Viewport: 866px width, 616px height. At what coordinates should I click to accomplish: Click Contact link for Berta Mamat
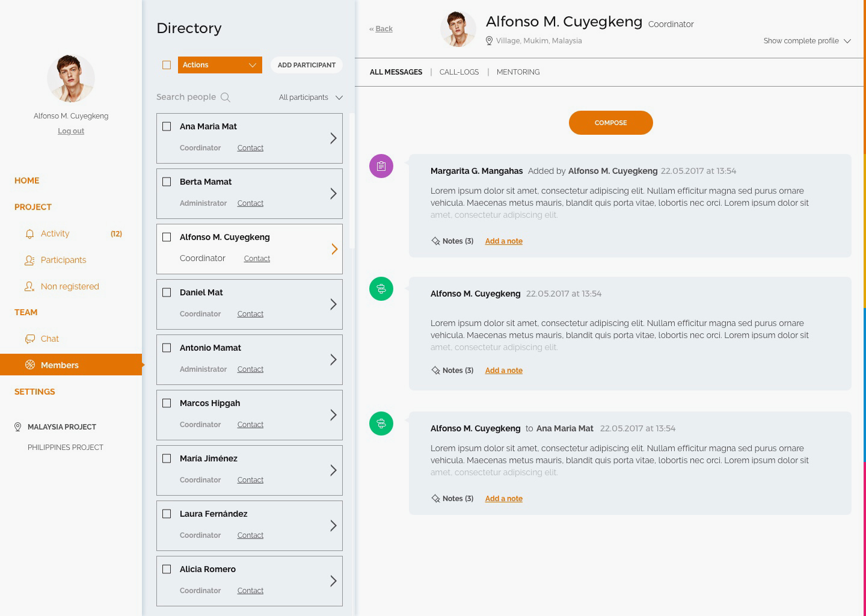(x=250, y=203)
